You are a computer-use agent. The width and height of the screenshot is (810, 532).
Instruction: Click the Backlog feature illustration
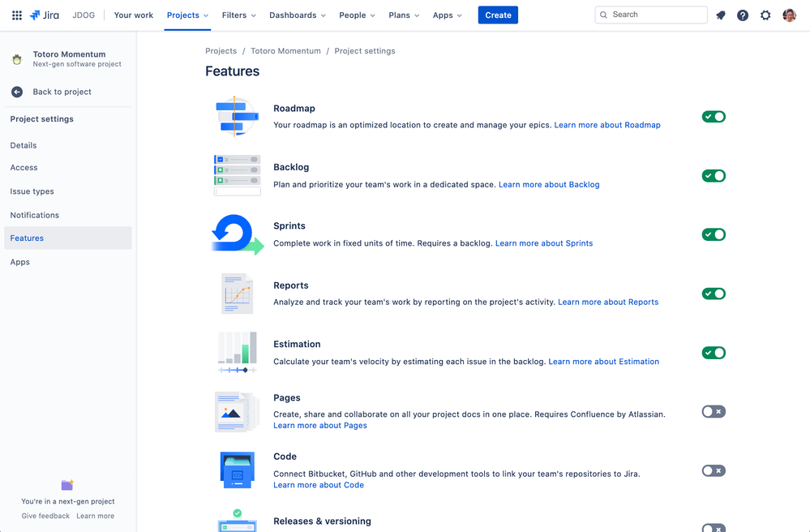[x=237, y=175]
